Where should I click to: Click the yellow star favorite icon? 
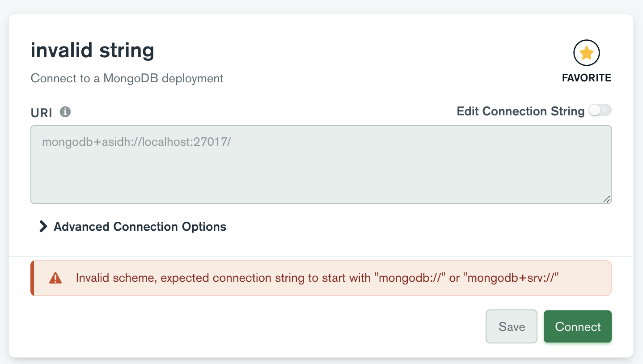point(586,54)
